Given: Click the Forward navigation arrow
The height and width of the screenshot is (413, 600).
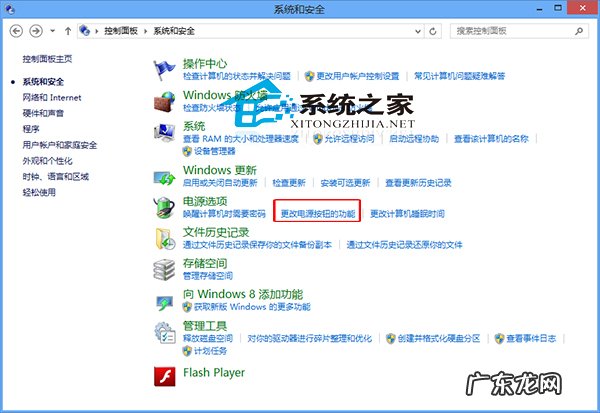Looking at the screenshot, I should coord(36,31).
